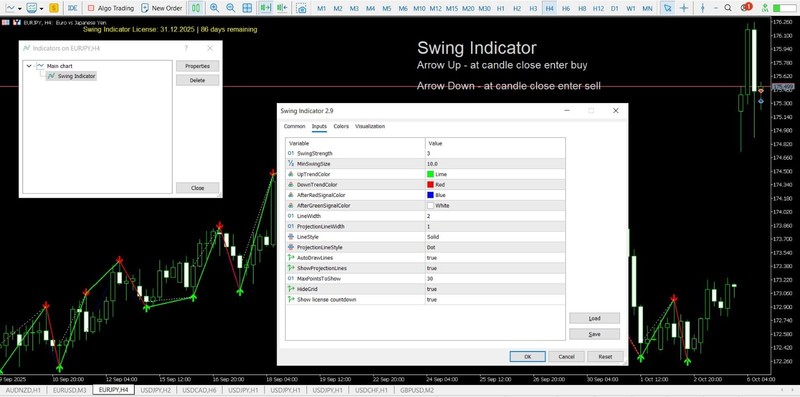The width and height of the screenshot is (800, 397).
Task: Switch to M15 timeframe
Action: click(x=452, y=9)
